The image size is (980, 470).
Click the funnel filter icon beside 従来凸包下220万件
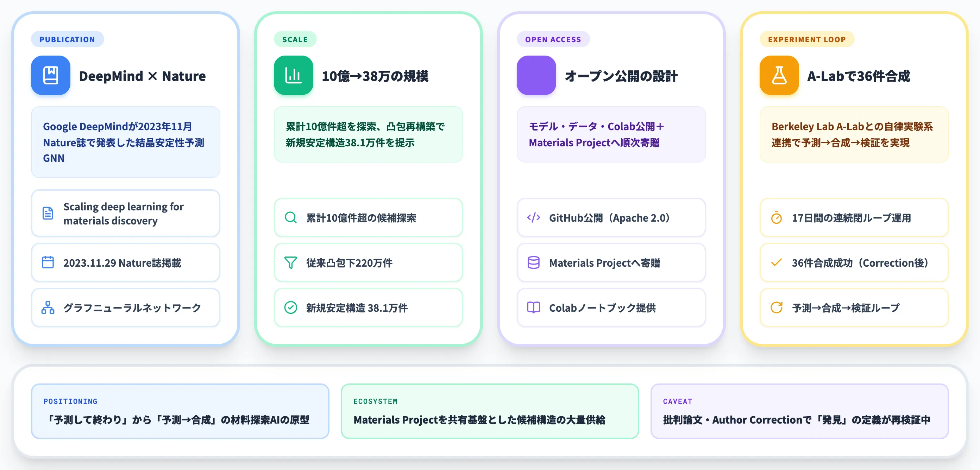click(291, 262)
